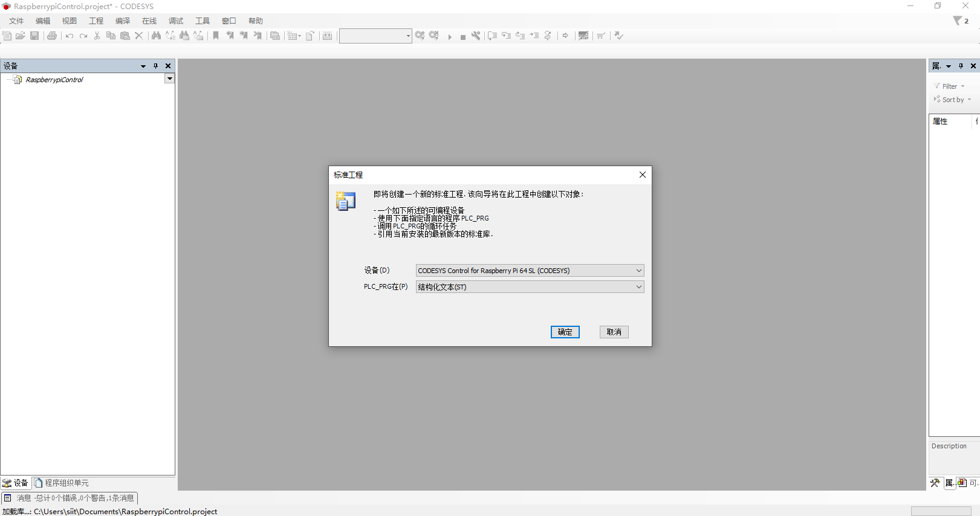Select the RaspberrypiControl tree node
This screenshot has height=516, width=980.
(x=54, y=79)
